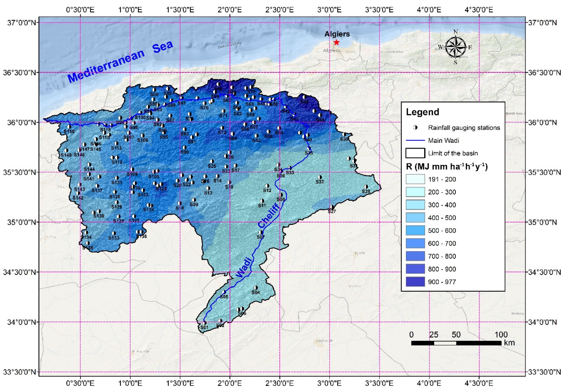The height and width of the screenshot is (392, 566).
Task: Click the red star marking Algiers
Action: point(336,43)
